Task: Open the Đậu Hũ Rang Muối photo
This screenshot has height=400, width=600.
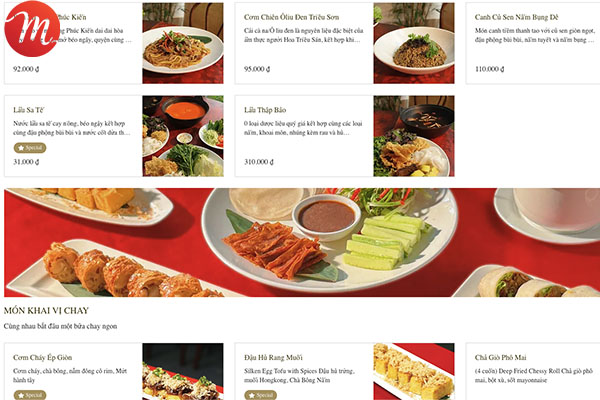Action: [414, 371]
